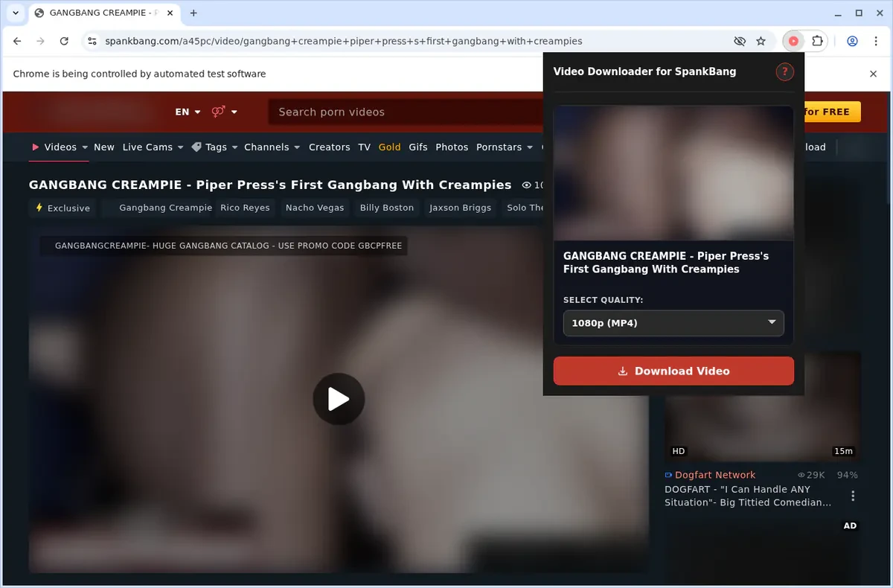Click the help question mark in downloader popup
The height and width of the screenshot is (588, 893).
784,71
